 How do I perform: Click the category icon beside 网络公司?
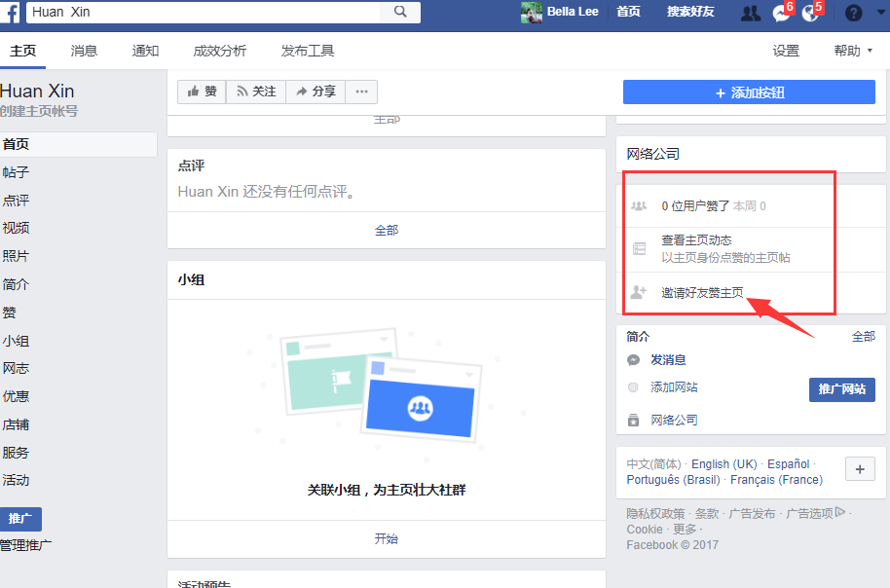tap(634, 420)
